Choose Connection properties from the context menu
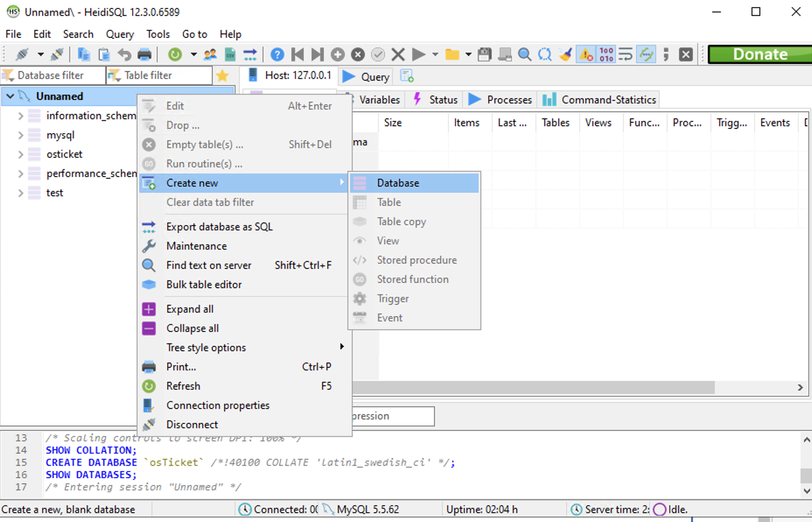 click(x=245, y=406)
